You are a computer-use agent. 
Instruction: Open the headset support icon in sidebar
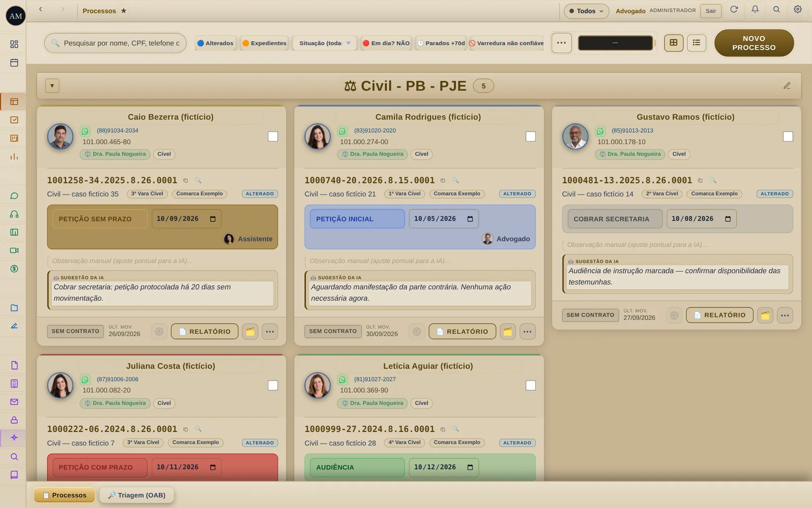(x=14, y=214)
